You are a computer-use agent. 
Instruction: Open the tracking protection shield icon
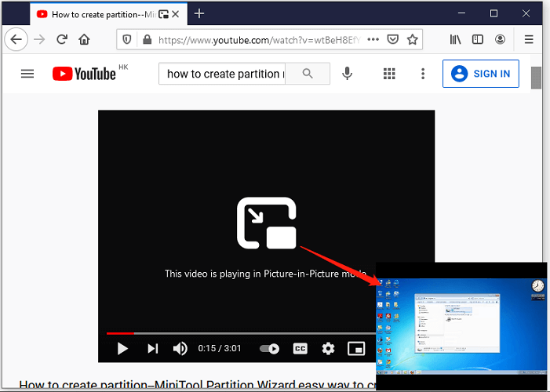point(127,40)
